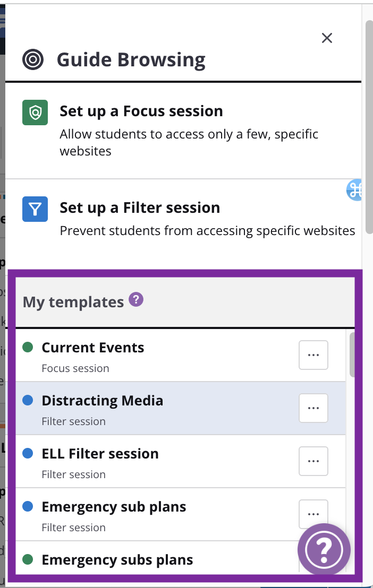Click the green dot next to Current Events
The height and width of the screenshot is (588, 373).
tap(28, 347)
